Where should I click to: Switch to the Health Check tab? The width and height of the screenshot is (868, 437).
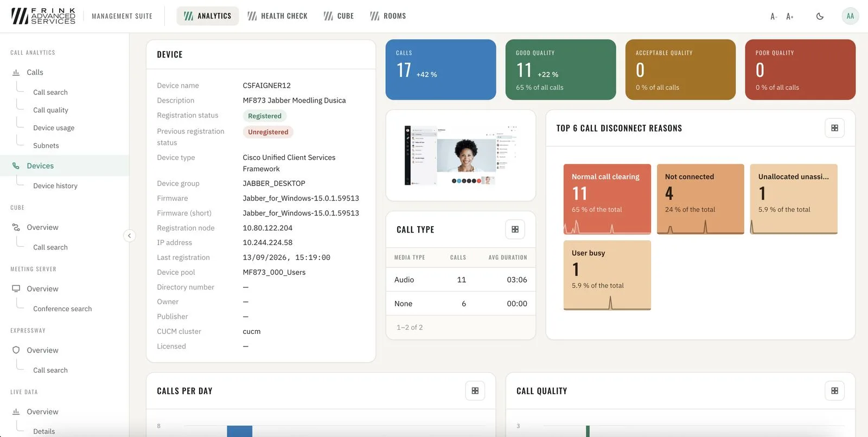point(277,16)
